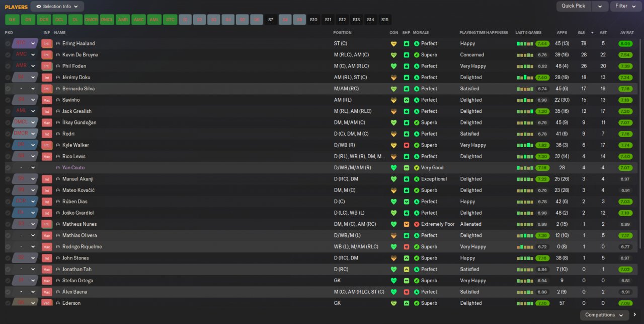644x324 pixels.
Task: Click Haaland's 8.05 average rating badge
Action: point(625,44)
